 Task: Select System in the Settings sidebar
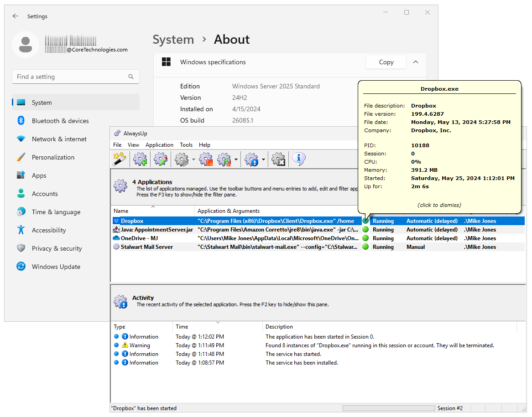(x=76, y=103)
